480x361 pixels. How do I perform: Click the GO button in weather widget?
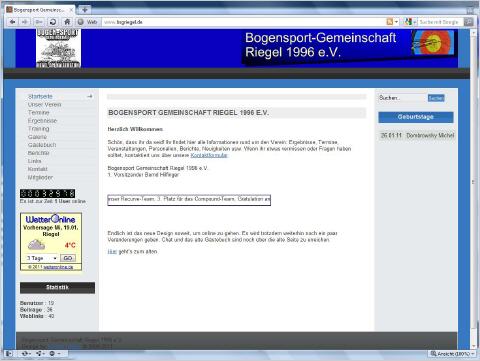click(x=68, y=258)
